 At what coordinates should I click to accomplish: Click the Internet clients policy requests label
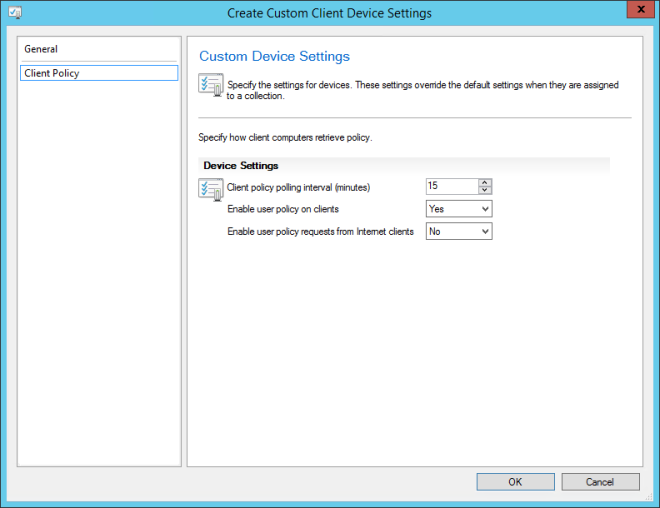[x=320, y=231]
